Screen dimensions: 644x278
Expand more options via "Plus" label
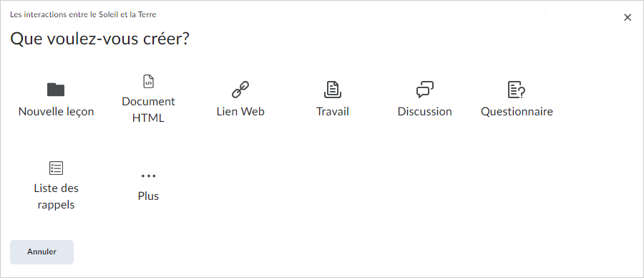[148, 196]
